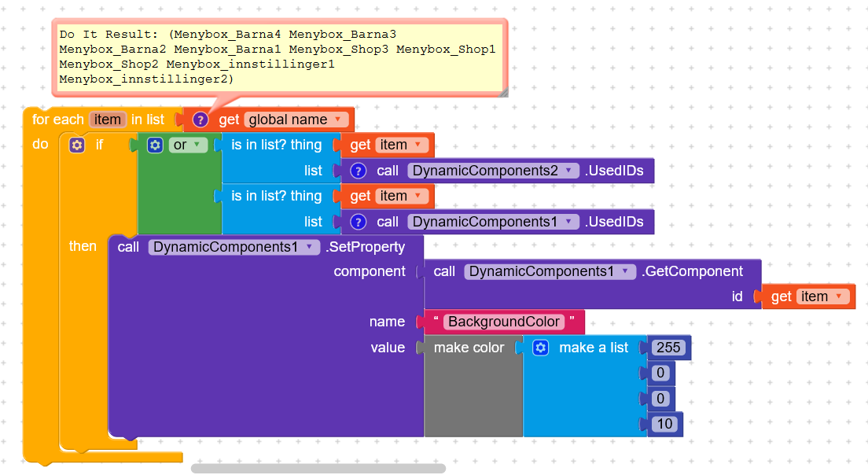This screenshot has height=475, width=868.
Task: Expand DynamicComponents1 dropdown in SetProperty call
Action: tap(311, 247)
